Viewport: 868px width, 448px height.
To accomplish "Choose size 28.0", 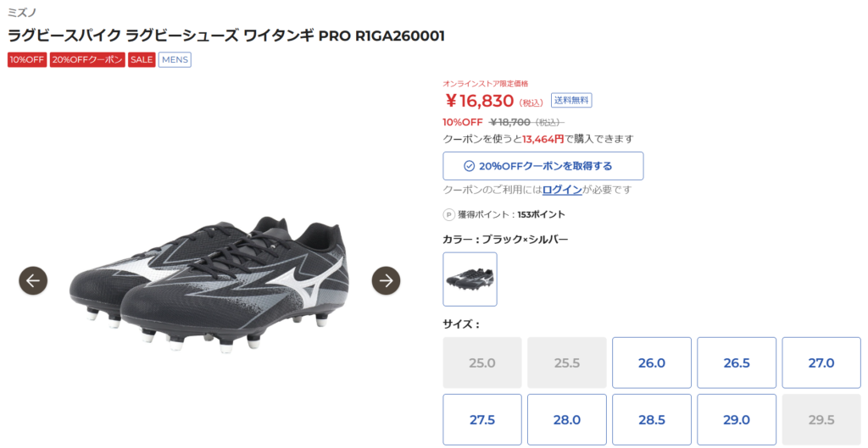I will coord(567,420).
